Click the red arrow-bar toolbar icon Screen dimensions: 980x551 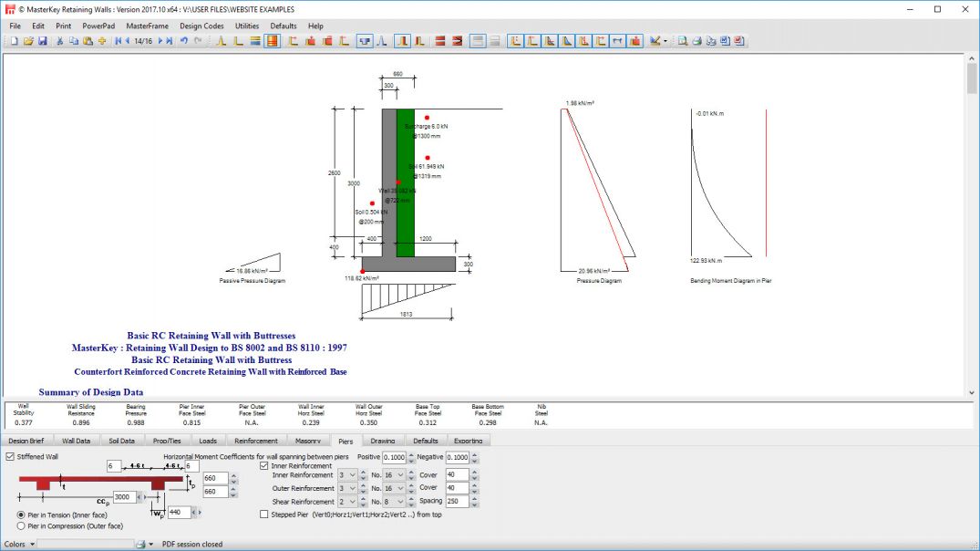pyautogui.click(x=458, y=41)
